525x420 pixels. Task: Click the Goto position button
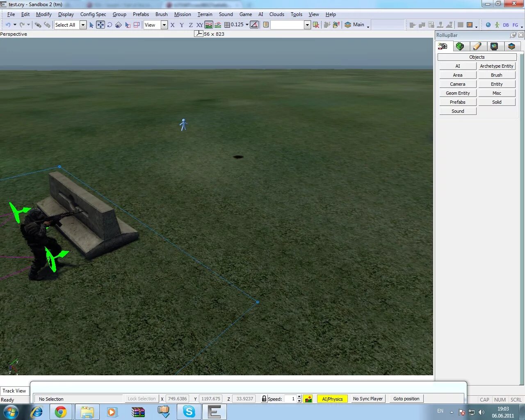(406, 399)
